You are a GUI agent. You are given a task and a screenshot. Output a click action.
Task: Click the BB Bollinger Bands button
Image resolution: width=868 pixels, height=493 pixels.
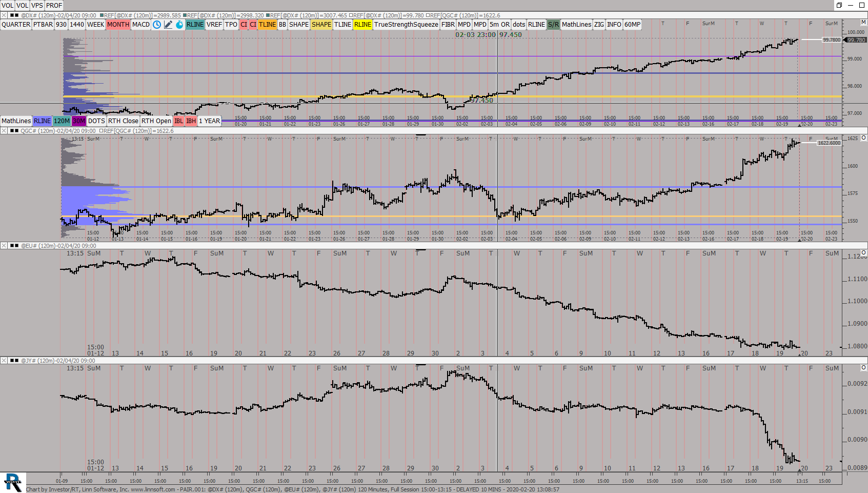282,25
